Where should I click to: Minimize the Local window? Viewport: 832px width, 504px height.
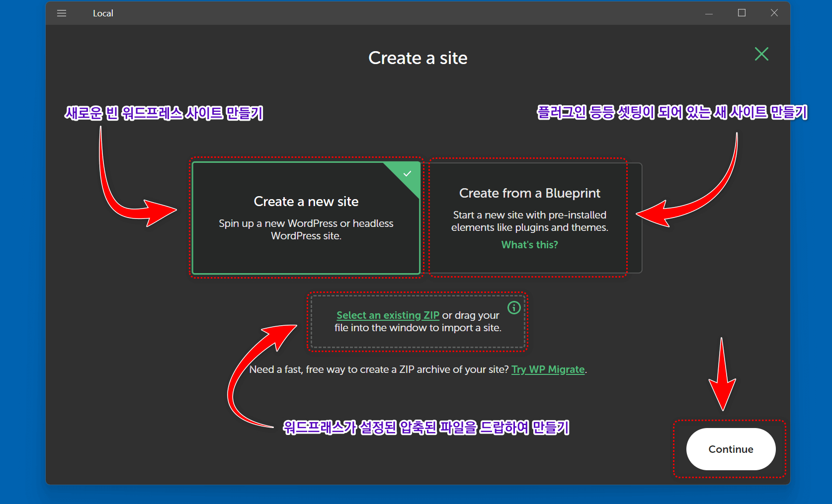click(709, 13)
